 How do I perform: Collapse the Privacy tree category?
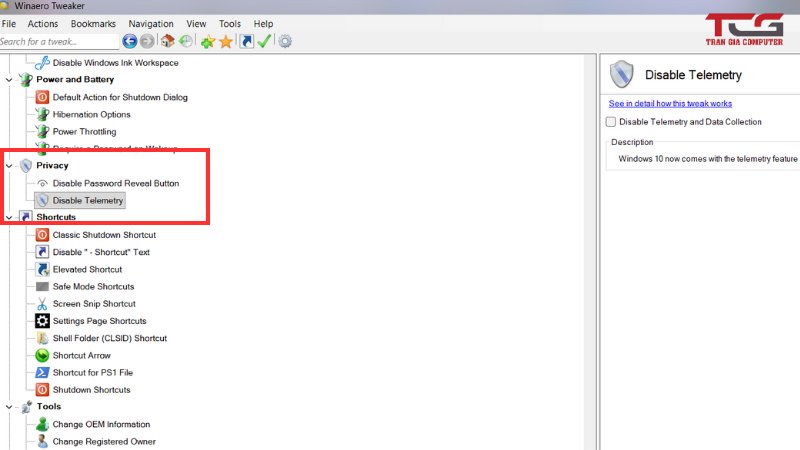[x=9, y=165]
